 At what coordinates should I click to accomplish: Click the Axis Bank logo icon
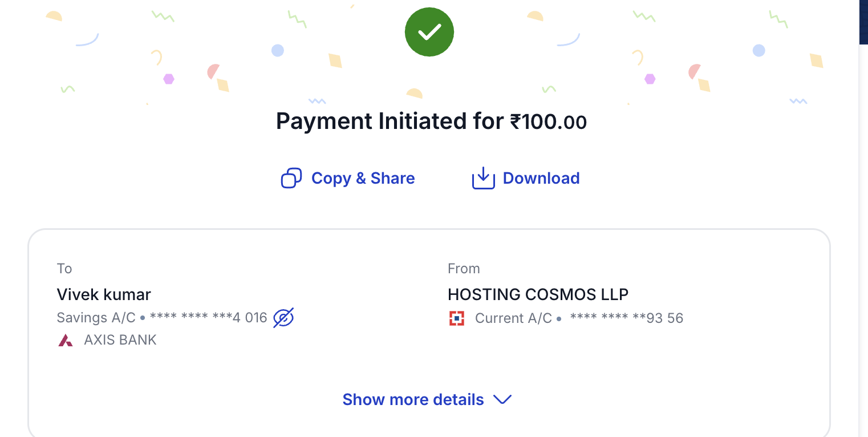[66, 341]
